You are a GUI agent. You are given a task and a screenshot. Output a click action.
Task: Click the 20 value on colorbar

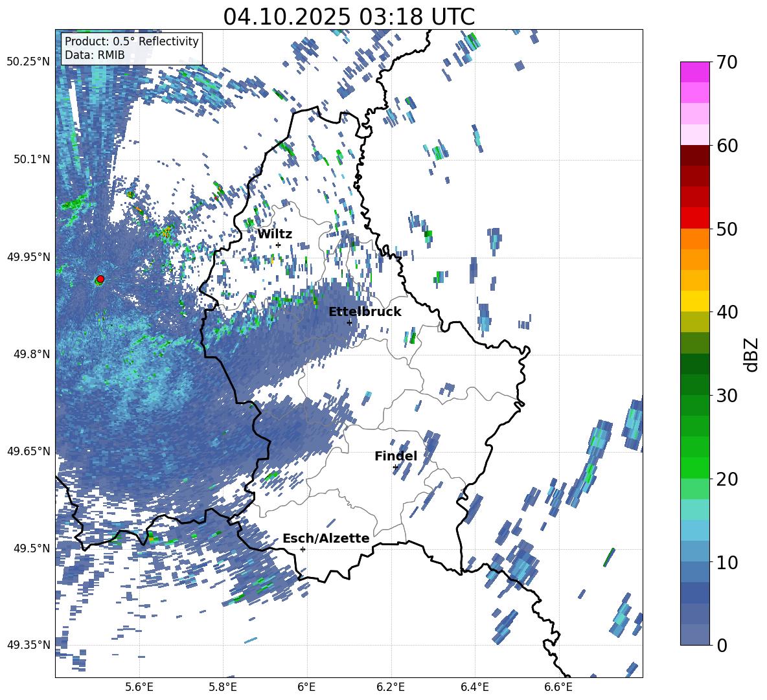(727, 479)
